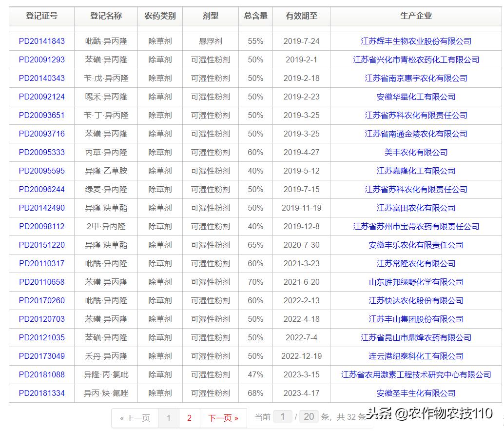This screenshot has width=504, height=431.
Task: Open the 连云港纽泰科化工有限公司 company link
Action: click(415, 356)
